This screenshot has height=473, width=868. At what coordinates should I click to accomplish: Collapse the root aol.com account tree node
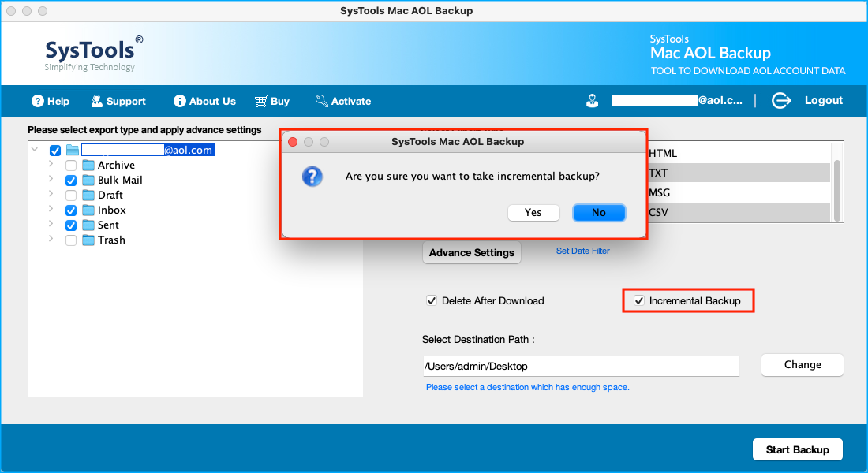pyautogui.click(x=35, y=149)
